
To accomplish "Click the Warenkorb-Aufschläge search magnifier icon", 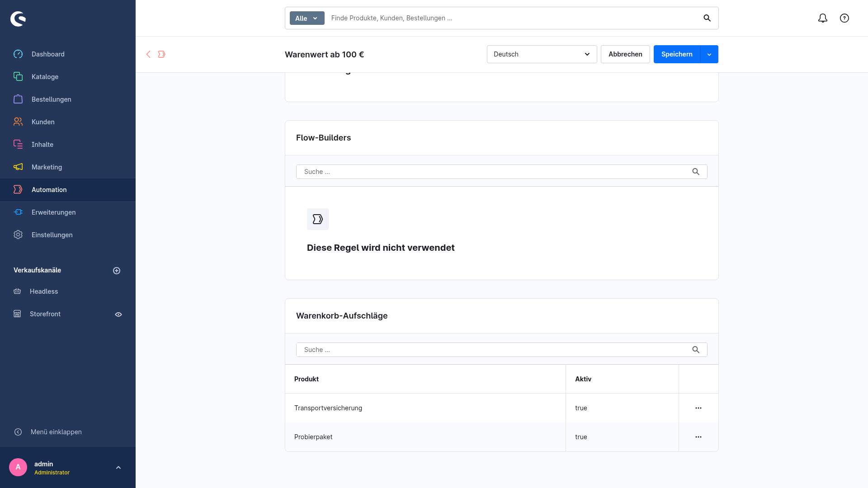I will (x=696, y=350).
